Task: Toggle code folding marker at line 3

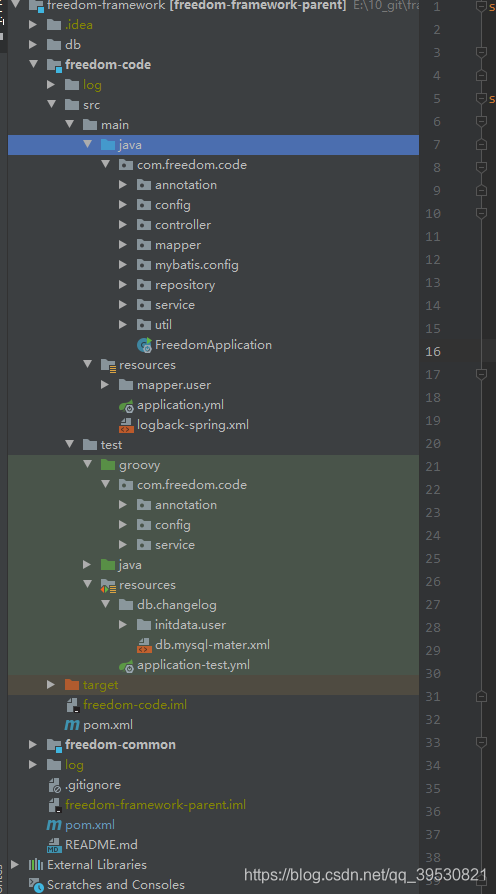Action: click(481, 52)
